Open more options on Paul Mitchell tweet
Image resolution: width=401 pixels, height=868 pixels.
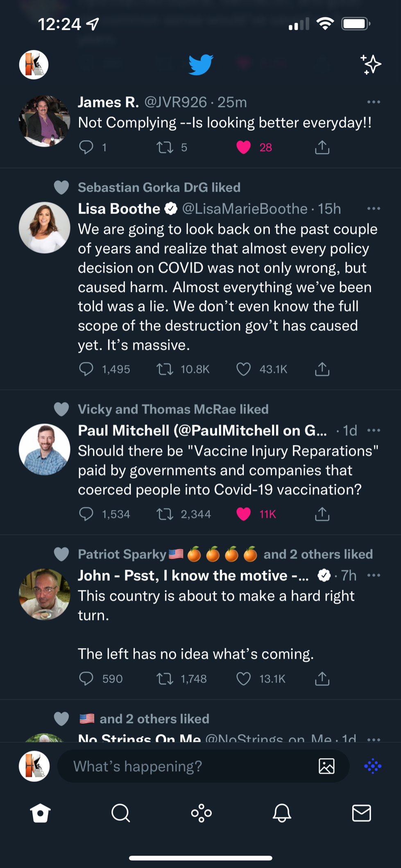pos(374,430)
